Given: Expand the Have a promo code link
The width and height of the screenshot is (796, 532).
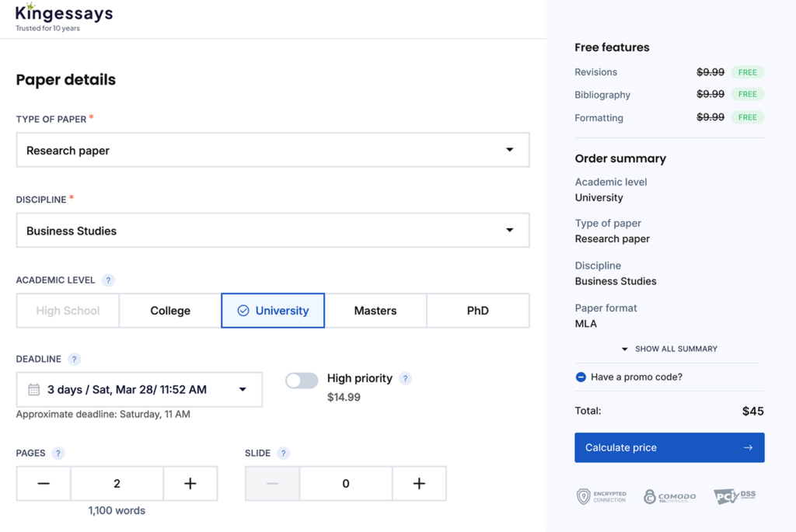Looking at the screenshot, I should (636, 377).
